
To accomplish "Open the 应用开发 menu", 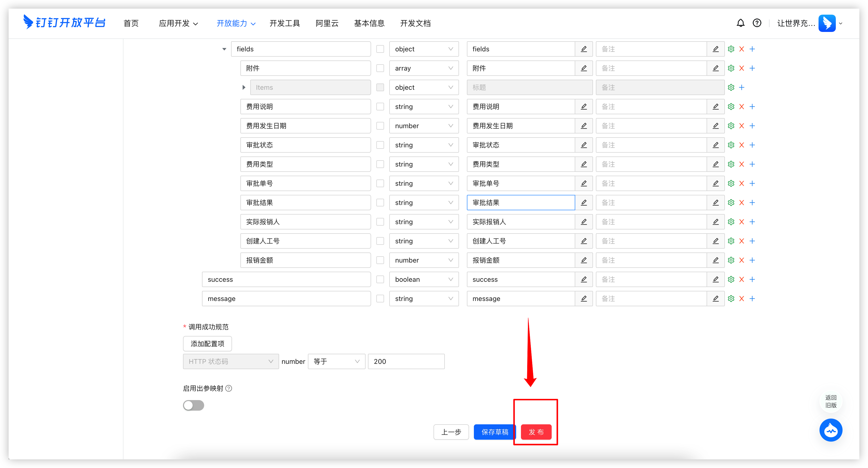I will pos(179,23).
